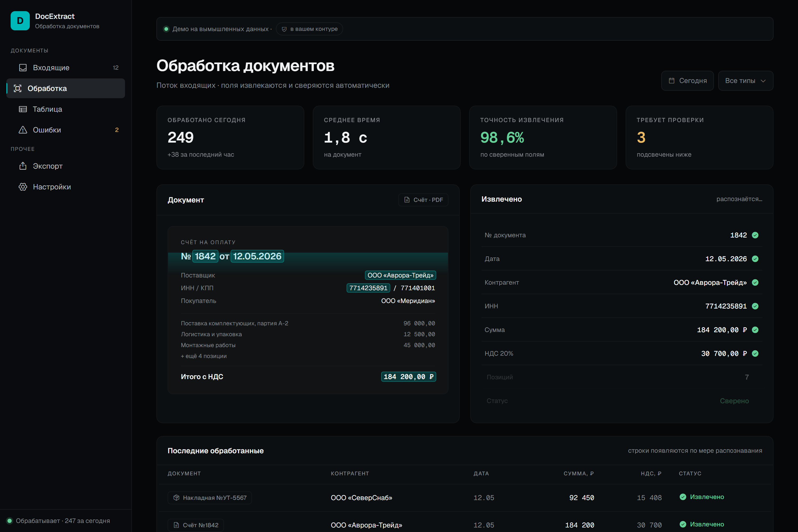Click the Обработано сегодня 249 card
This screenshot has width=798, height=532.
230,138
